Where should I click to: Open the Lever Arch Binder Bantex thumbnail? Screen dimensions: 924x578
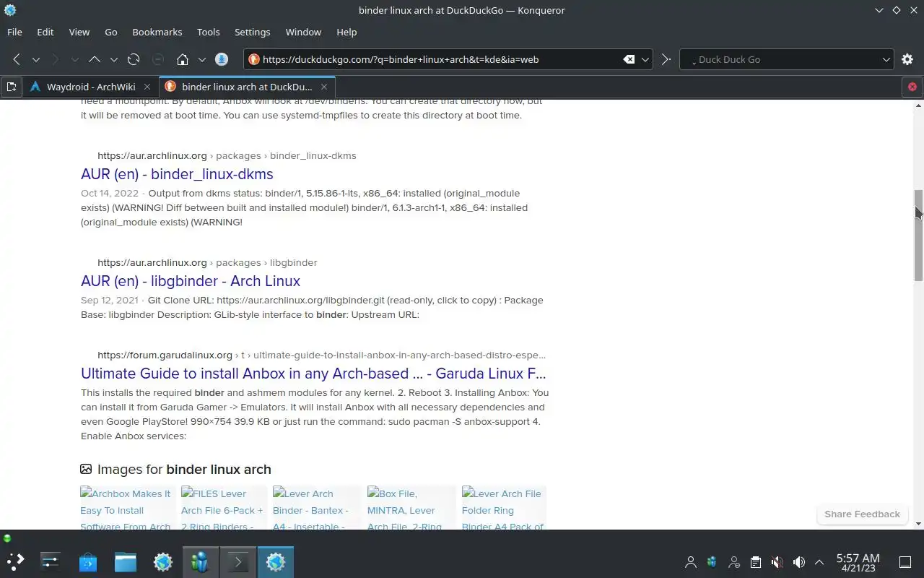[317, 508]
